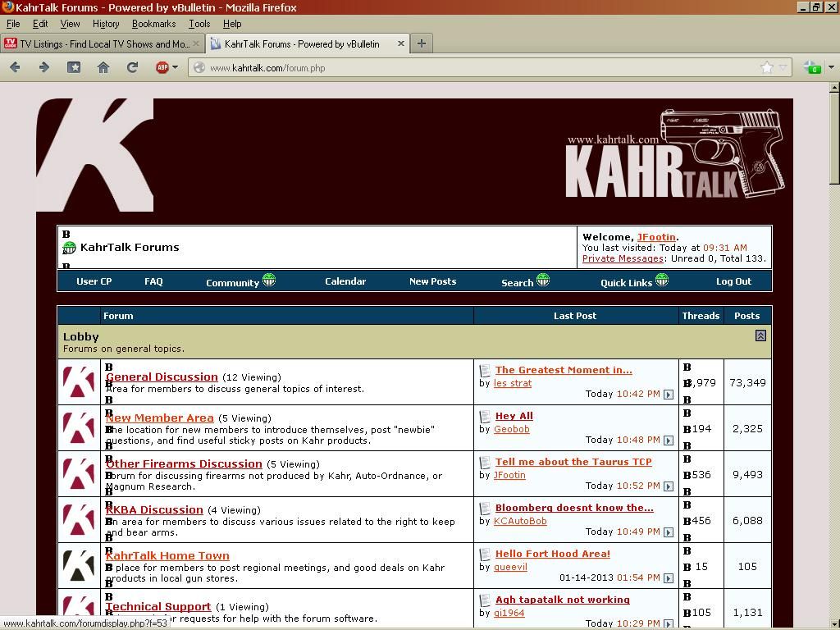Click the KahrTalk Home Town forum icon
This screenshot has width=840, height=630.
point(79,566)
